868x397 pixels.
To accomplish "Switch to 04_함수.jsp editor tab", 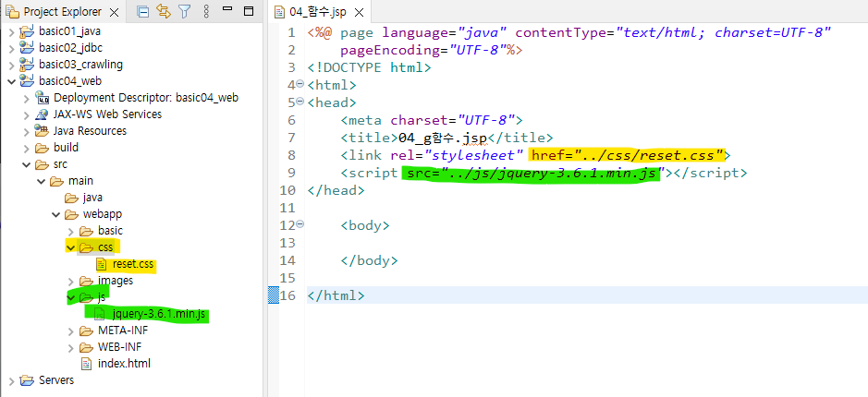I will pyautogui.click(x=318, y=12).
